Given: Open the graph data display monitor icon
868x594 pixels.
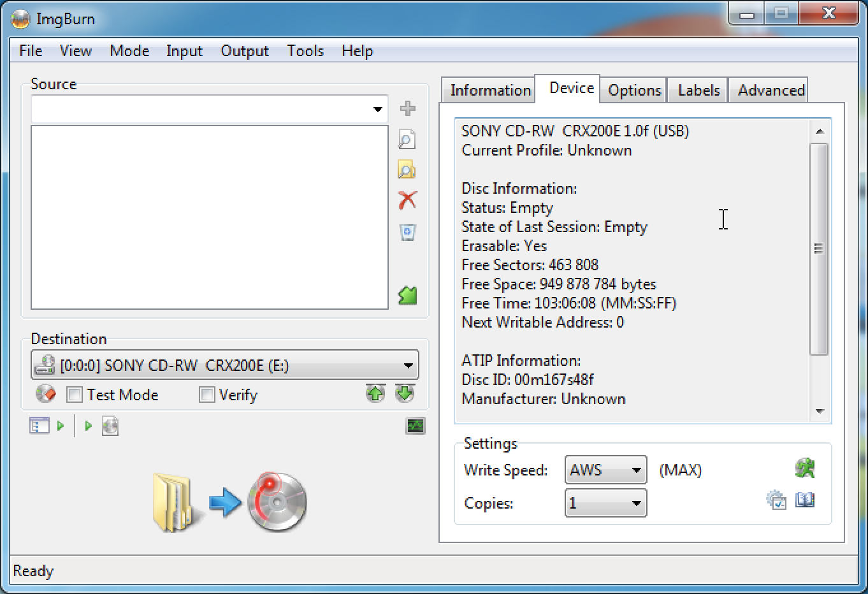Looking at the screenshot, I should click(x=416, y=426).
